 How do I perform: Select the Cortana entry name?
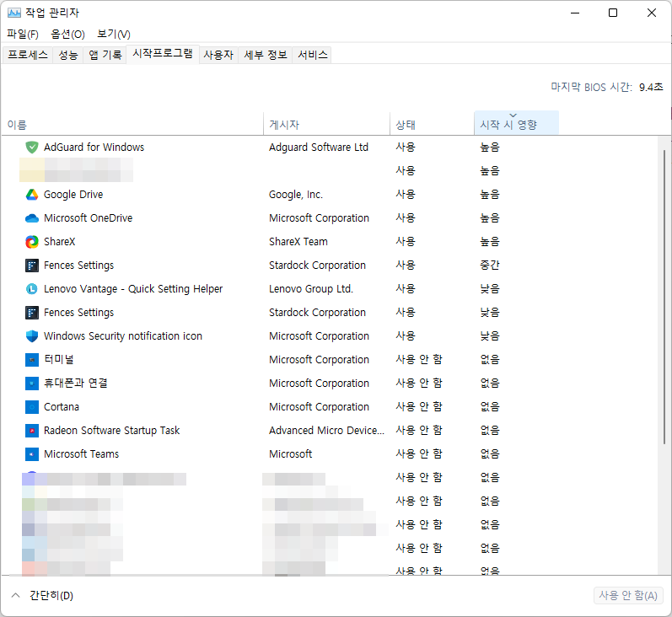[62, 406]
